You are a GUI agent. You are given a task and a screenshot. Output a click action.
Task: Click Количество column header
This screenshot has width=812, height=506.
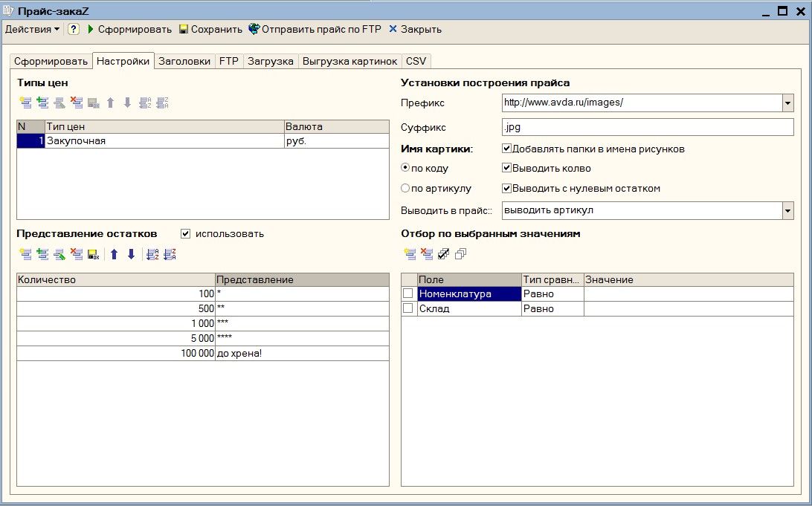tap(116, 280)
